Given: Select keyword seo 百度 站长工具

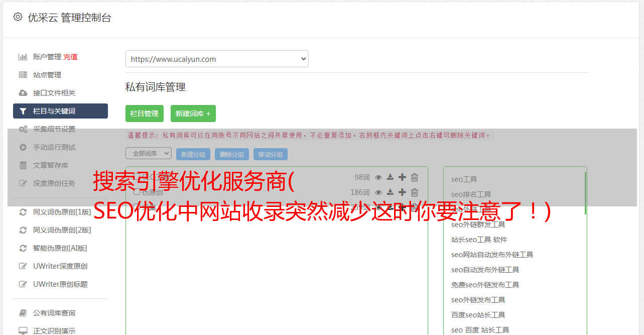Looking at the screenshot, I should [480, 330].
